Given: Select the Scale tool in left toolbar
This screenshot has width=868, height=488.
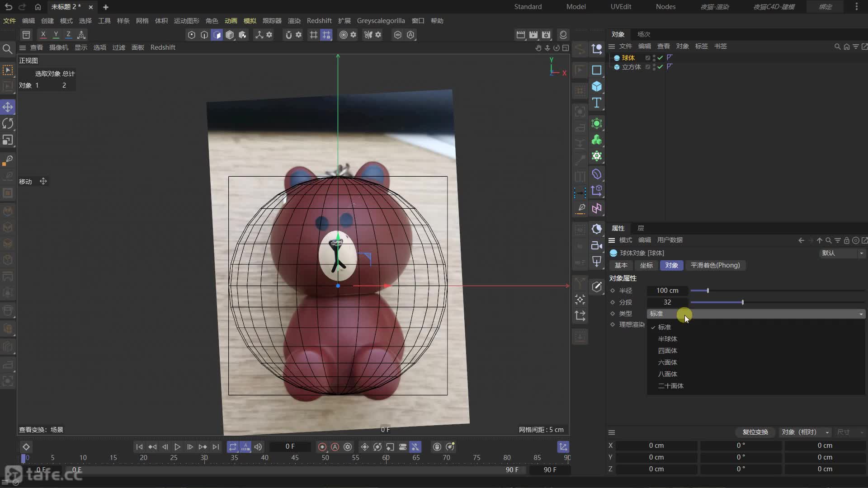Looking at the screenshot, I should click(x=8, y=140).
